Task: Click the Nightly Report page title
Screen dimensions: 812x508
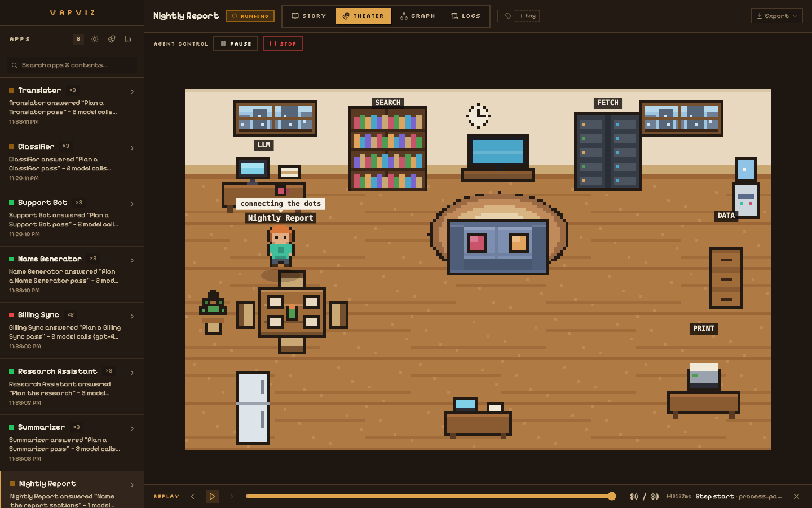Action: [186, 16]
